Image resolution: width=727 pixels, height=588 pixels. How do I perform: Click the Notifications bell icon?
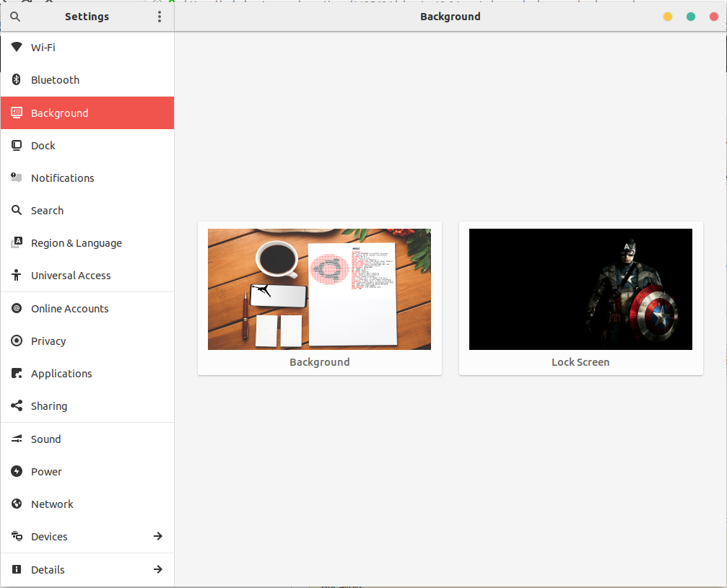click(17, 178)
